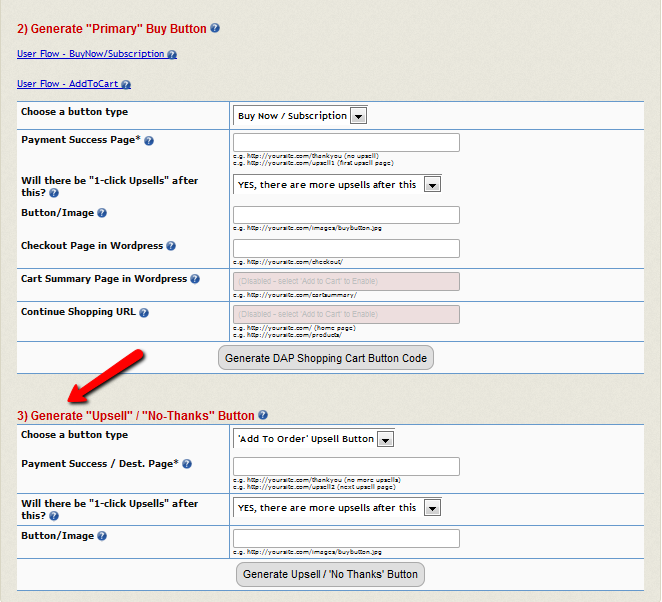
Task: Click help icon for Checkout Page in Wordpress
Action: [x=171, y=246]
